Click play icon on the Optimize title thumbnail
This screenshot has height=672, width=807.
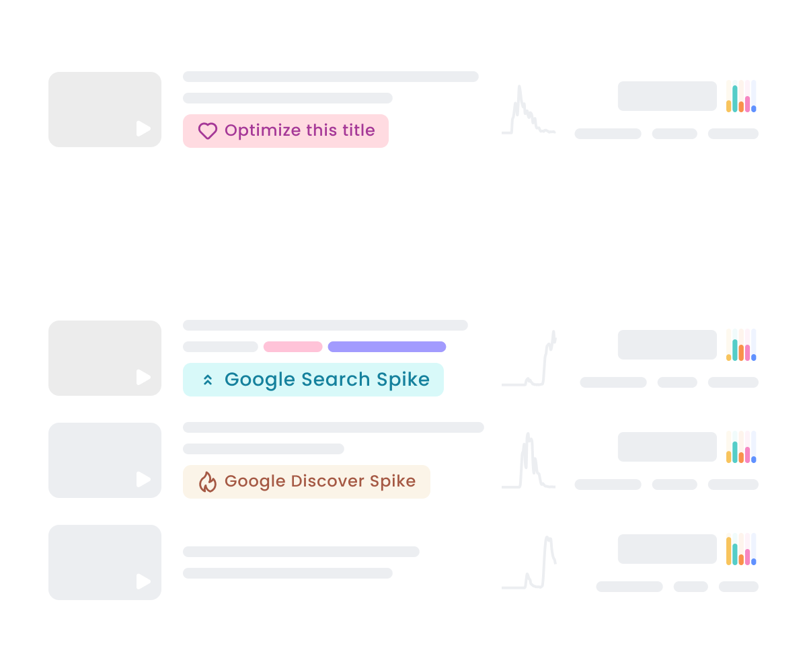click(x=143, y=128)
